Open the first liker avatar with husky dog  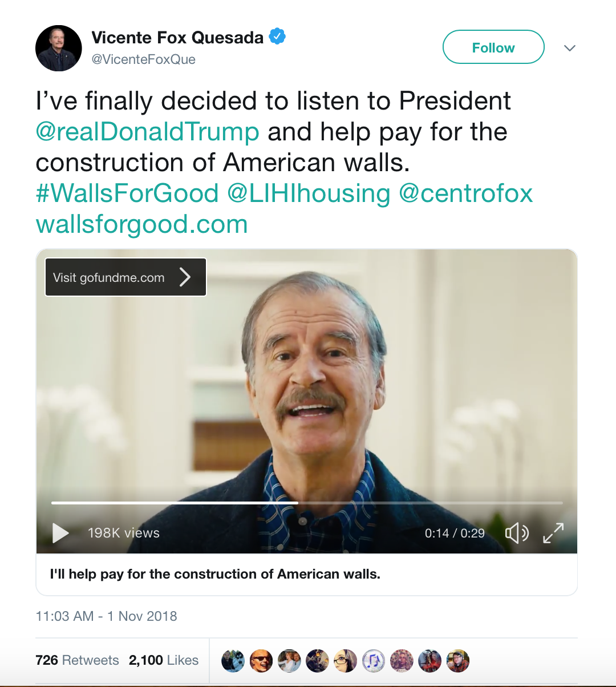233,661
